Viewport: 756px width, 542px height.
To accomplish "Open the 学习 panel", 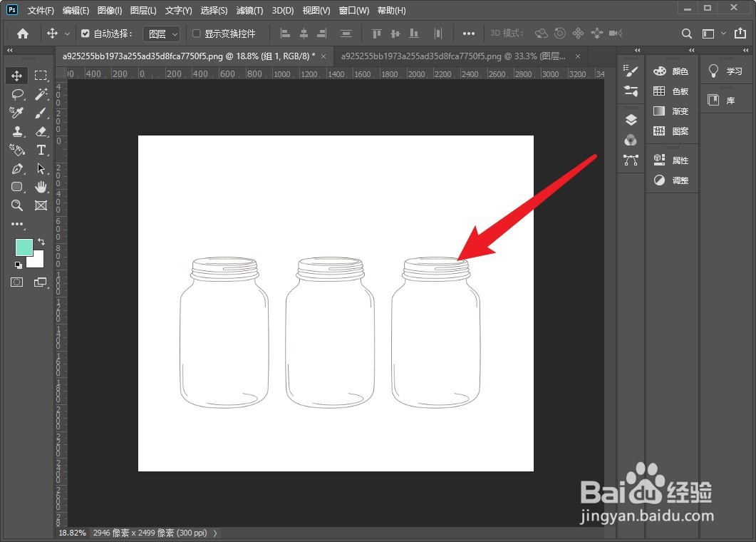I will point(725,71).
